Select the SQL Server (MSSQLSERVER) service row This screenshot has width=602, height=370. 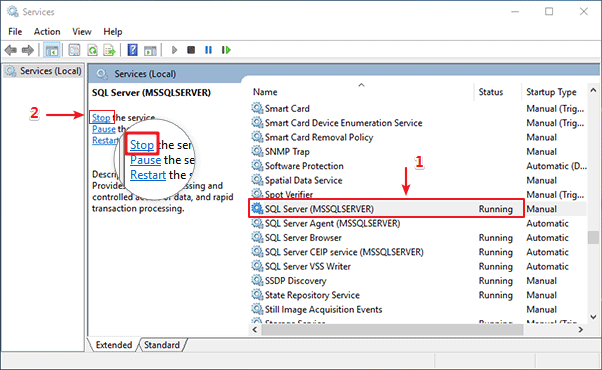point(418,209)
